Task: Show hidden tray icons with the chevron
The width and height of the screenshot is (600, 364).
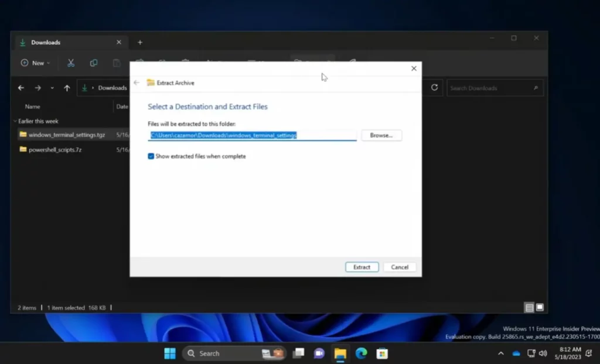Action: click(500, 353)
